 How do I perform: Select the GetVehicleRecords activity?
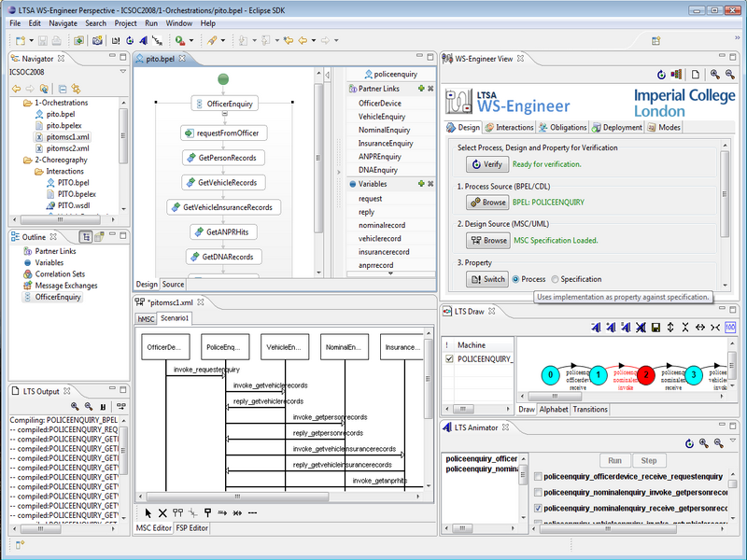pyautogui.click(x=223, y=182)
